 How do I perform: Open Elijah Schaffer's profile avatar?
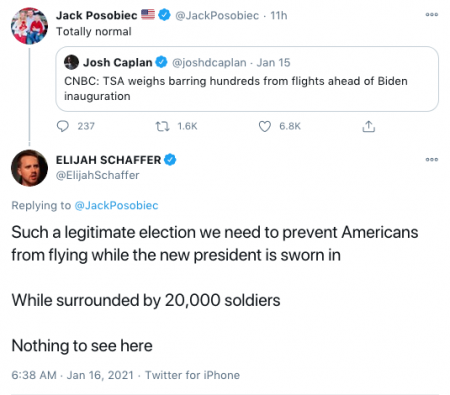tap(29, 168)
